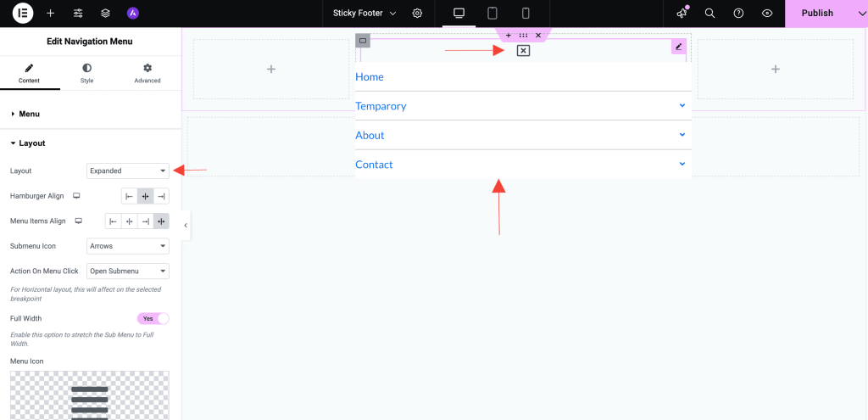Expand the Menu section
The image size is (868, 420).
[29, 114]
